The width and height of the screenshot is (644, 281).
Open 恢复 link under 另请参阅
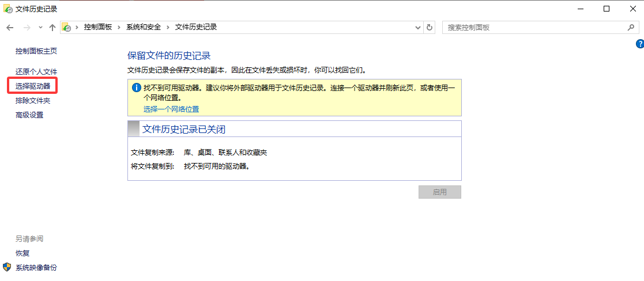click(22, 253)
